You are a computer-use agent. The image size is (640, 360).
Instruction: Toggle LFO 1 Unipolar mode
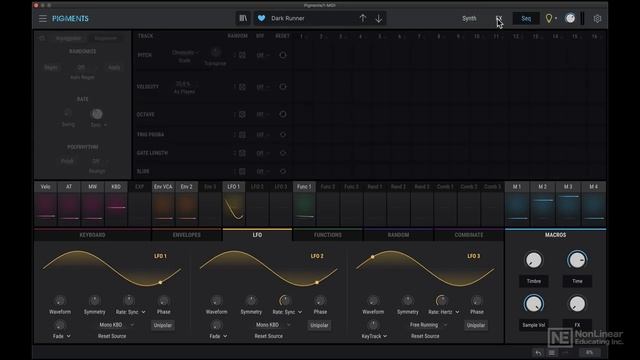(x=162, y=325)
